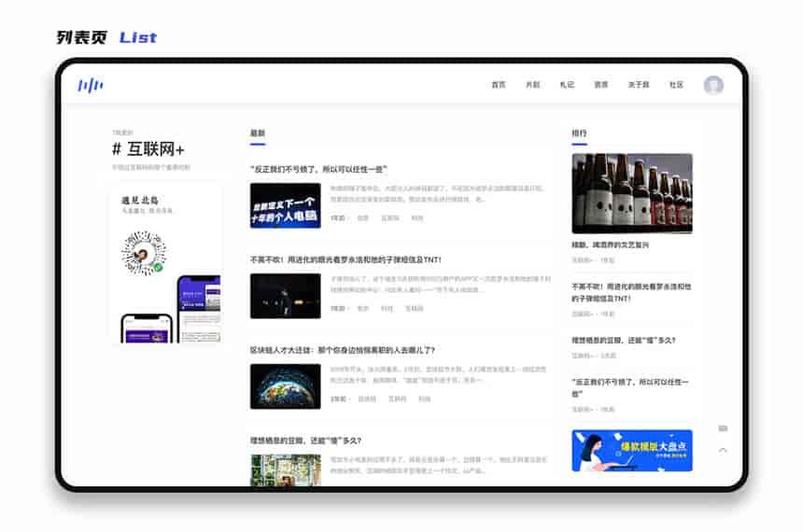
Task: Click the # 互联网+ topic heading
Action: [148, 149]
